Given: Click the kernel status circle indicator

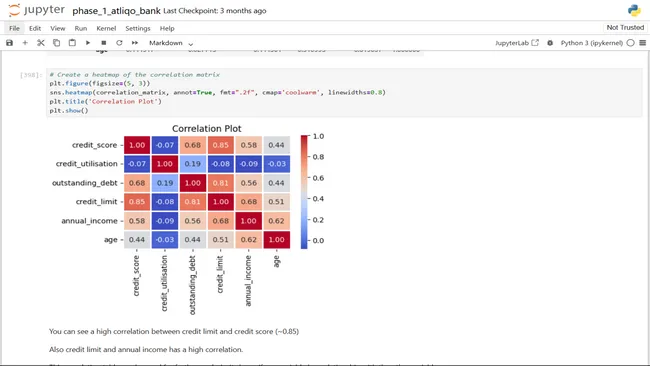Looking at the screenshot, I should (x=631, y=43).
